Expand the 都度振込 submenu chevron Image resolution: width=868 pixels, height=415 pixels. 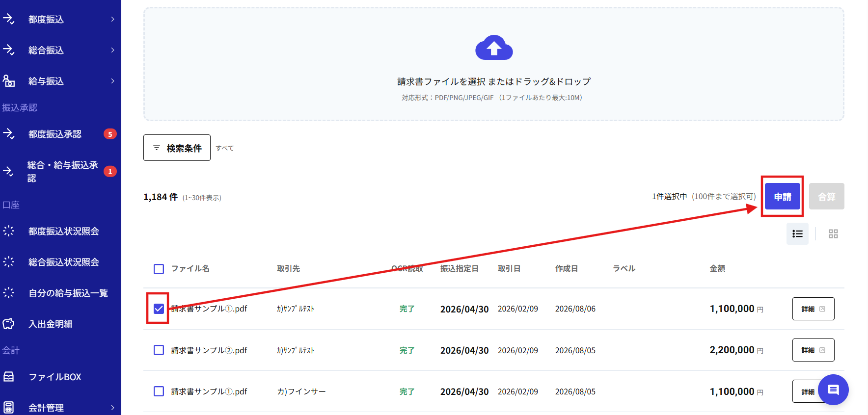pyautogui.click(x=112, y=19)
